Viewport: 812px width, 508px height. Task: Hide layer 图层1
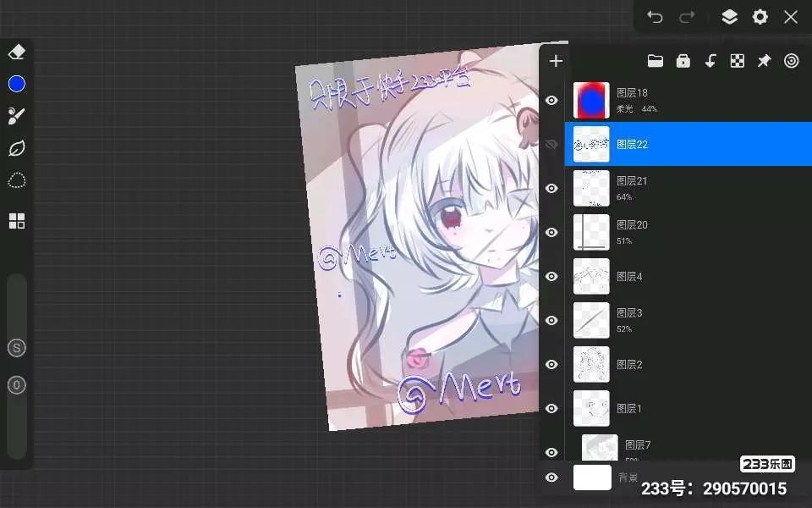tap(551, 408)
